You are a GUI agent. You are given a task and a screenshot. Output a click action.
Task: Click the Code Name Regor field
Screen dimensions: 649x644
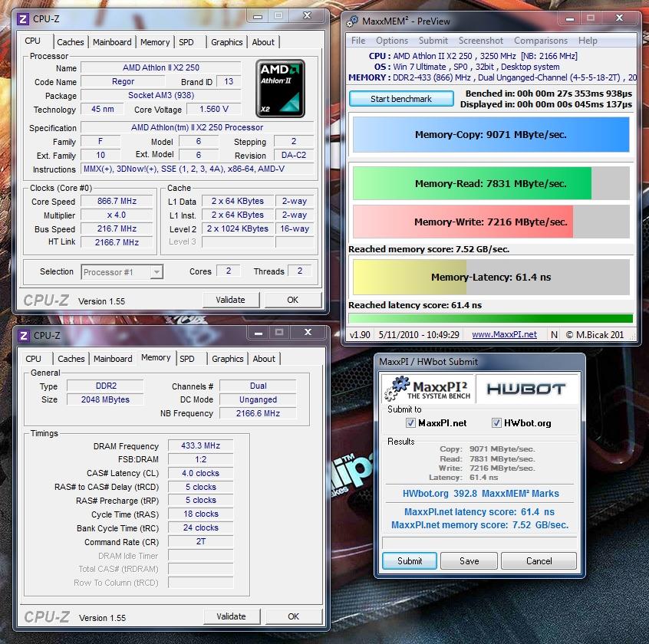tap(123, 81)
